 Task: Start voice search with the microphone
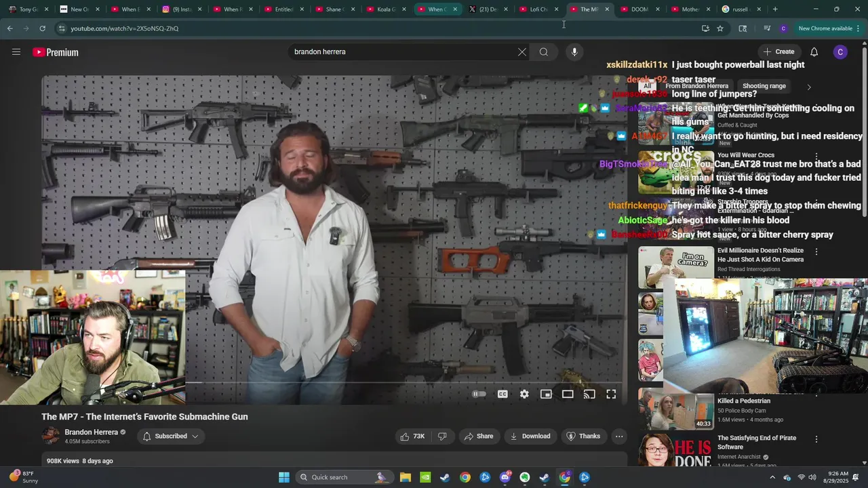click(x=574, y=52)
